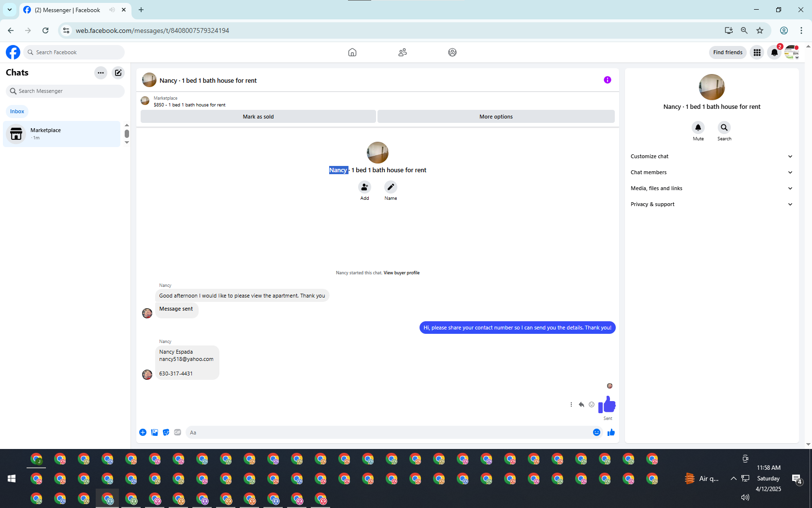
Task: Click the Add people icon in chat
Action: [365, 187]
